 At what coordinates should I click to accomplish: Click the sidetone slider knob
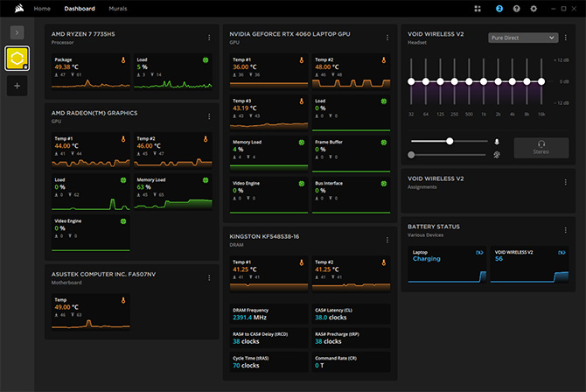[411, 155]
